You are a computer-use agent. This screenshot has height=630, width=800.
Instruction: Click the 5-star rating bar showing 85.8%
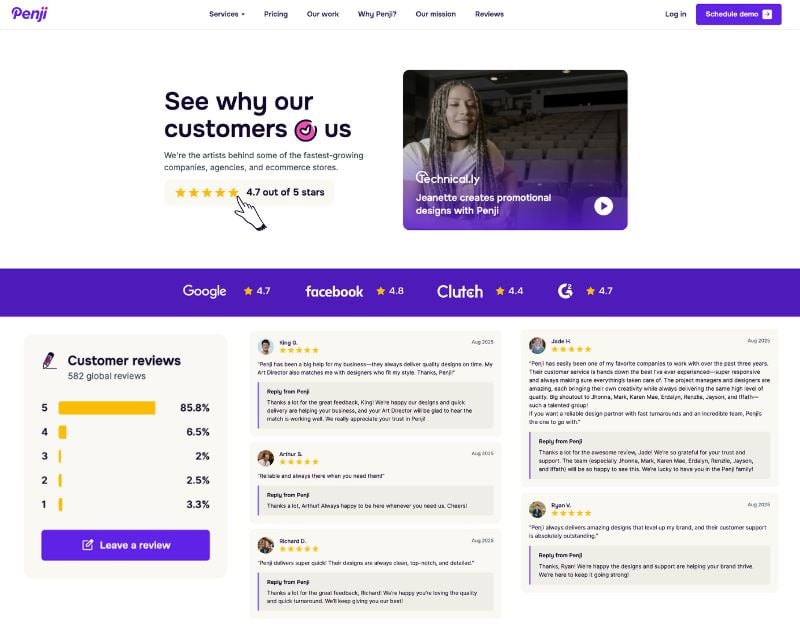click(106, 407)
